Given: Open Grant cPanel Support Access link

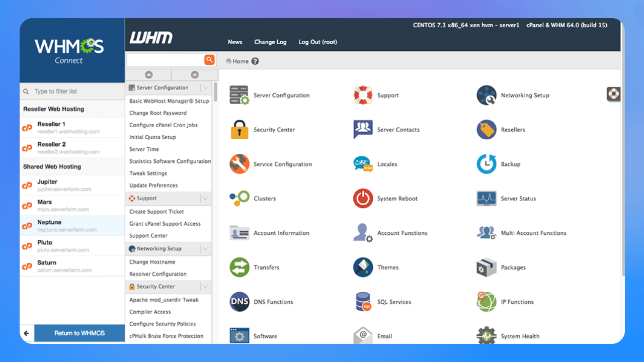Looking at the screenshot, I should (165, 224).
